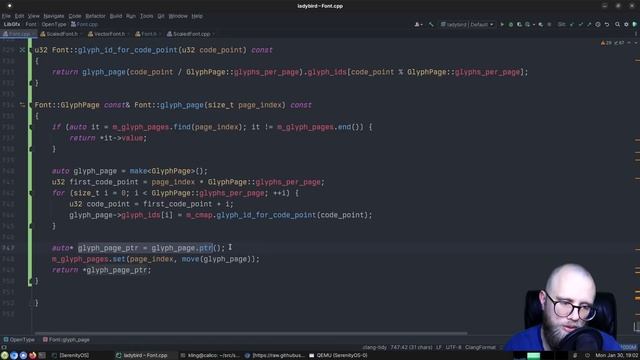The height and width of the screenshot is (360, 640).
Task: Open the View menu
Action: coord(34,16)
